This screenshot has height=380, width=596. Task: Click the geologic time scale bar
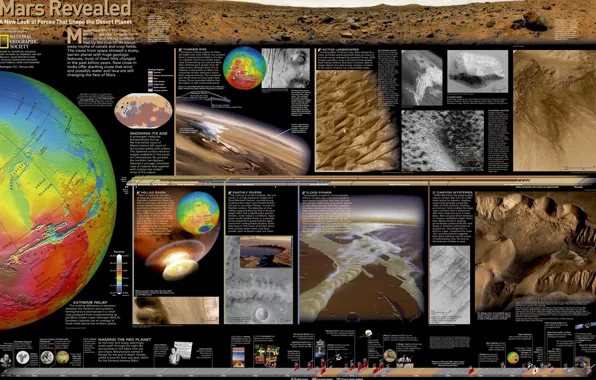pyautogui.click(x=361, y=180)
